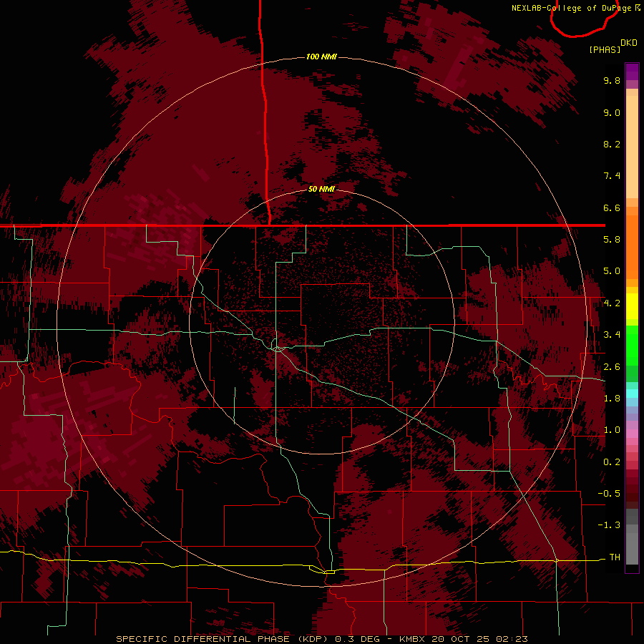Pick the yellow band in the color legend
Image resolution: width=644 pixels, height=644 pixels.
tap(632, 306)
